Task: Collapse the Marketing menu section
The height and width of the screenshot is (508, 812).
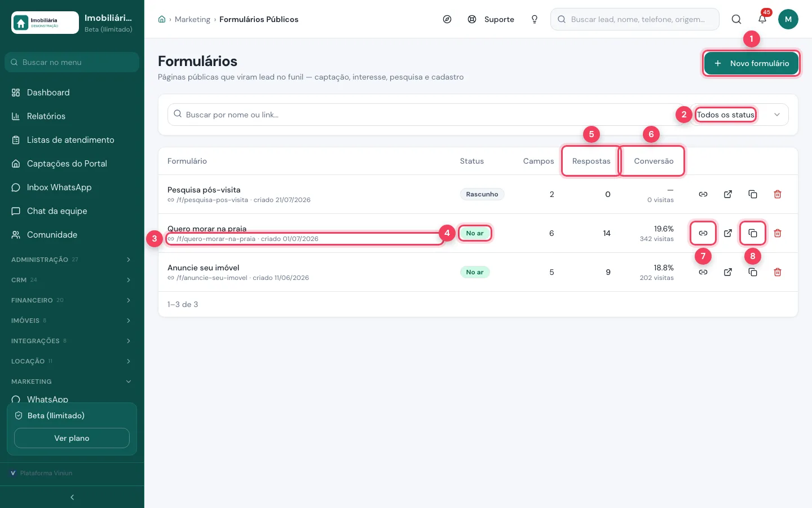Action: (72, 382)
